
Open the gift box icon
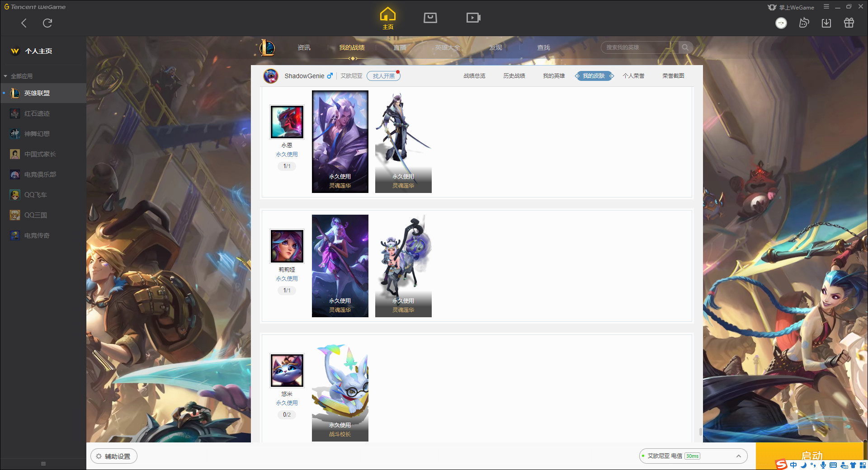tap(849, 23)
